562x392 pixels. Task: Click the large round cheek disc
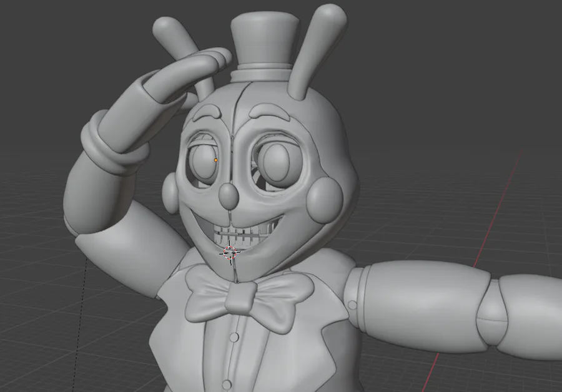324,200
